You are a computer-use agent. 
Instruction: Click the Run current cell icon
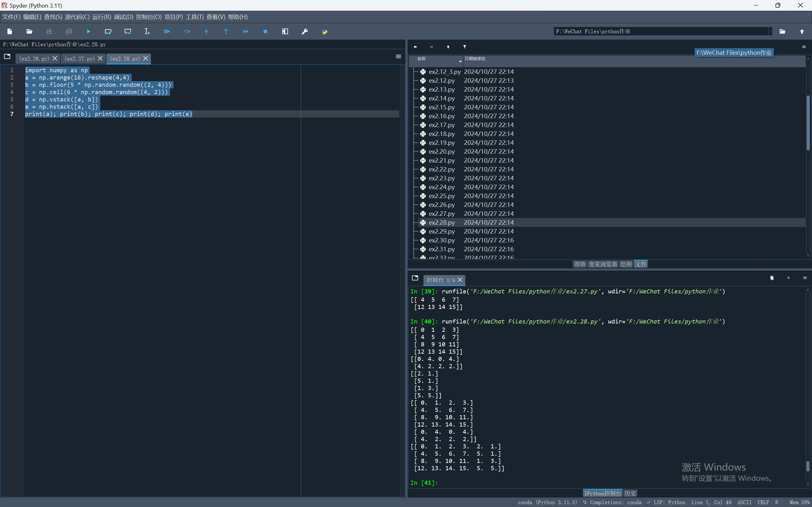(x=108, y=31)
